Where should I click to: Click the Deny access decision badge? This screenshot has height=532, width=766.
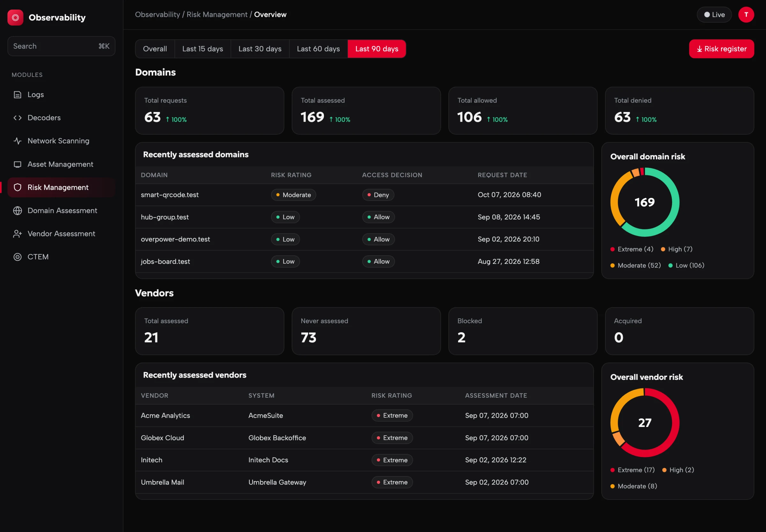coord(378,195)
